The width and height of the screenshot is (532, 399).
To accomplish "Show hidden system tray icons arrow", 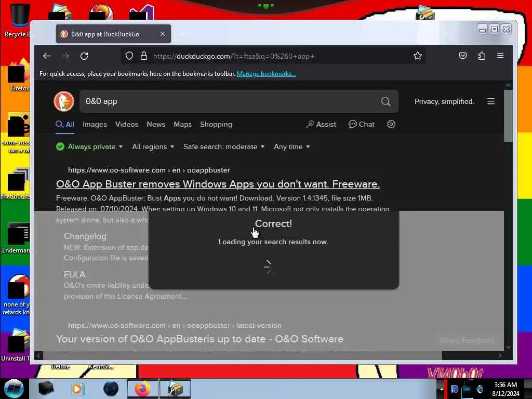I will click(x=442, y=389).
